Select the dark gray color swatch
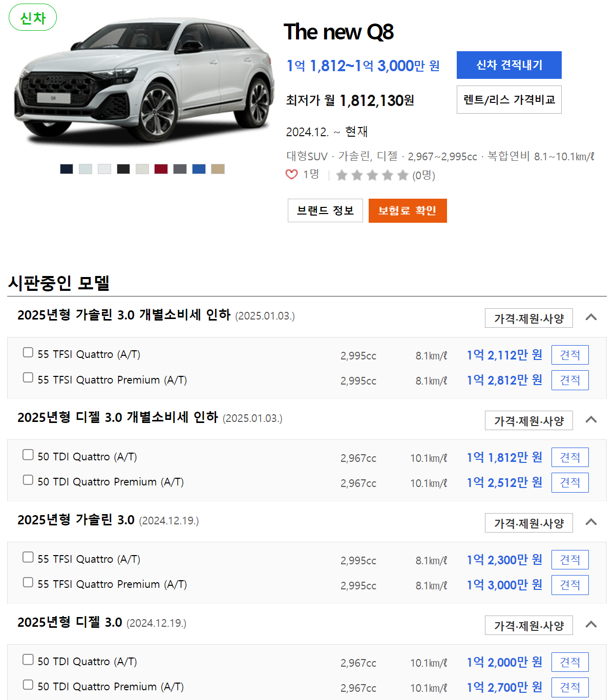Viewport: 616px width, 700px height. point(180,169)
